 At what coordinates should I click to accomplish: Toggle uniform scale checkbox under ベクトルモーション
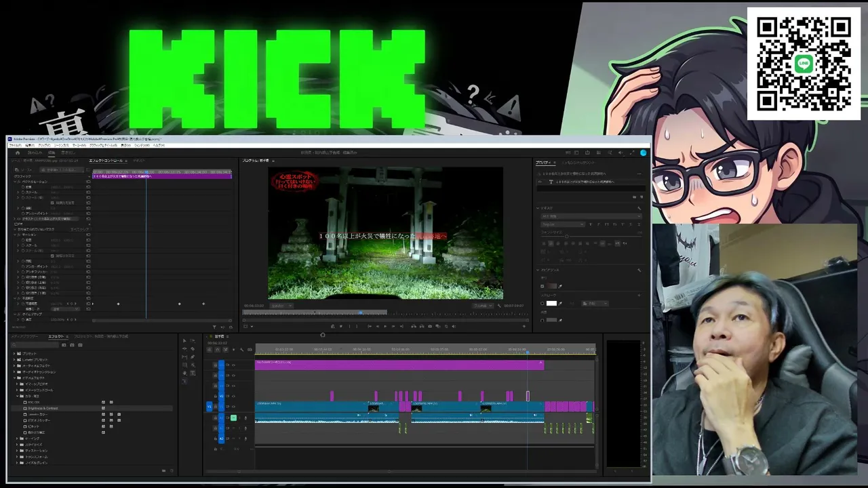point(54,203)
